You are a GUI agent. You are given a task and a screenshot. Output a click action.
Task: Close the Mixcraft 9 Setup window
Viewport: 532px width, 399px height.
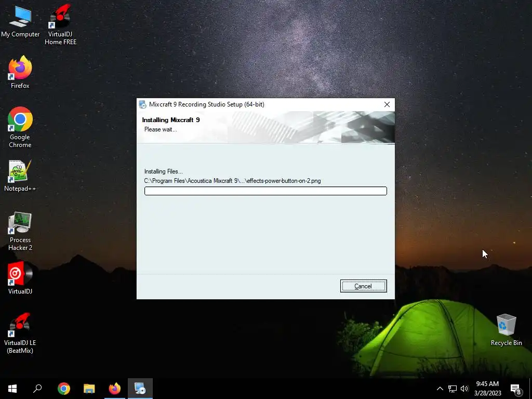pyautogui.click(x=387, y=104)
